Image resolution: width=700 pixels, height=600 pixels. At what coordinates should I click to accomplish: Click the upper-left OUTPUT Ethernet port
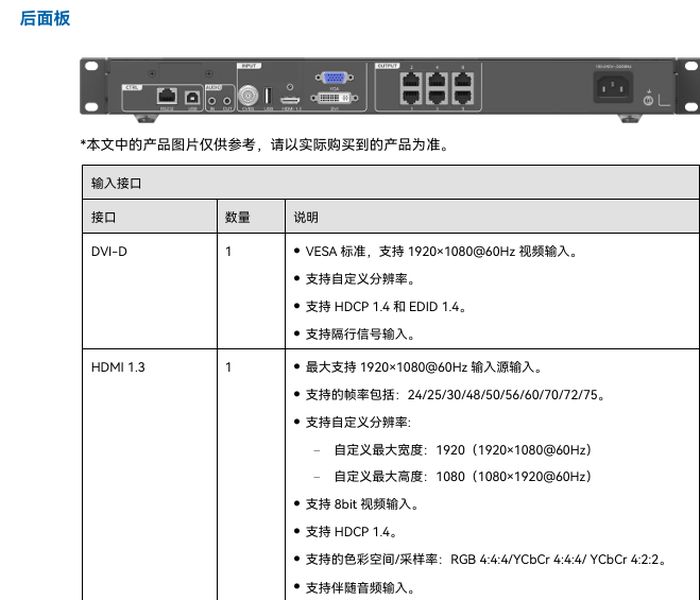(x=411, y=81)
